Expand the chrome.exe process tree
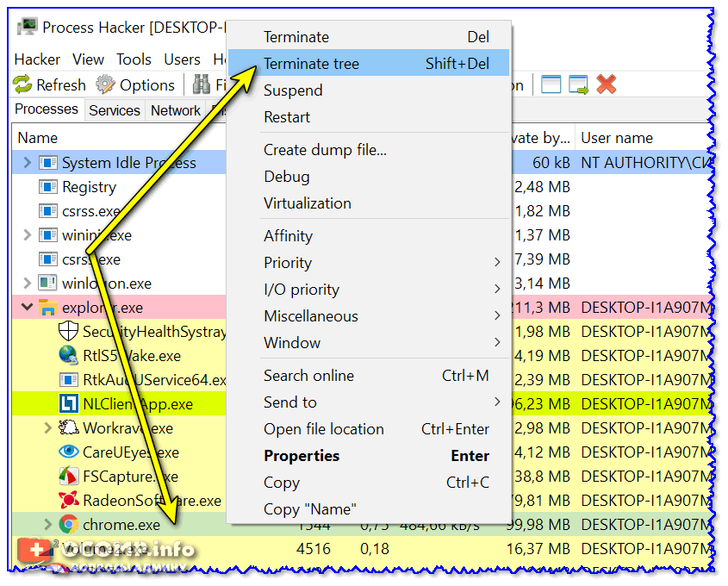Screen dimensions: 728x586 click(47, 524)
